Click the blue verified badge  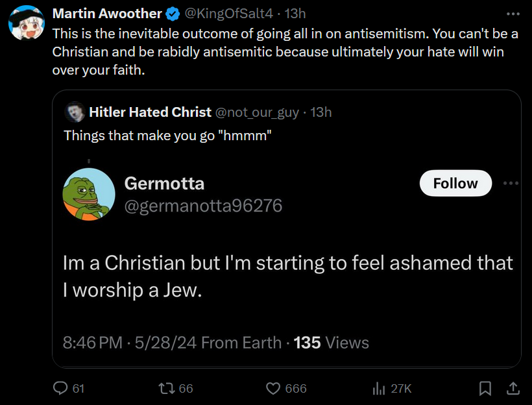click(173, 14)
